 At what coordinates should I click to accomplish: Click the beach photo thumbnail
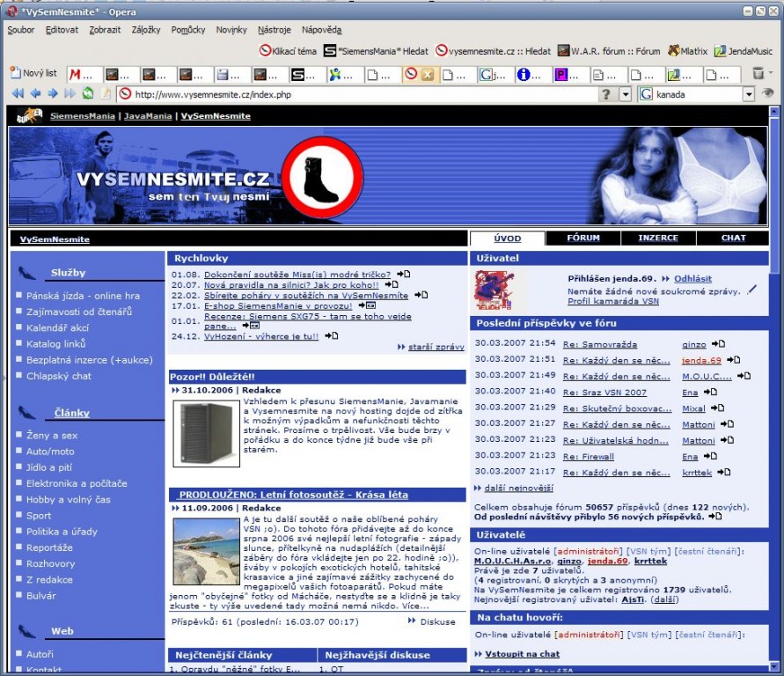[x=207, y=552]
